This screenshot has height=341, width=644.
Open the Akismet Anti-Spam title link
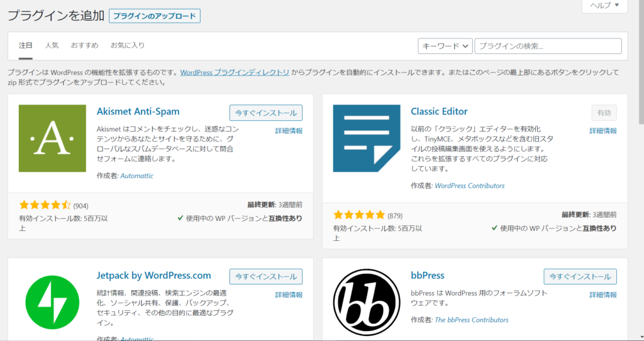point(138,111)
